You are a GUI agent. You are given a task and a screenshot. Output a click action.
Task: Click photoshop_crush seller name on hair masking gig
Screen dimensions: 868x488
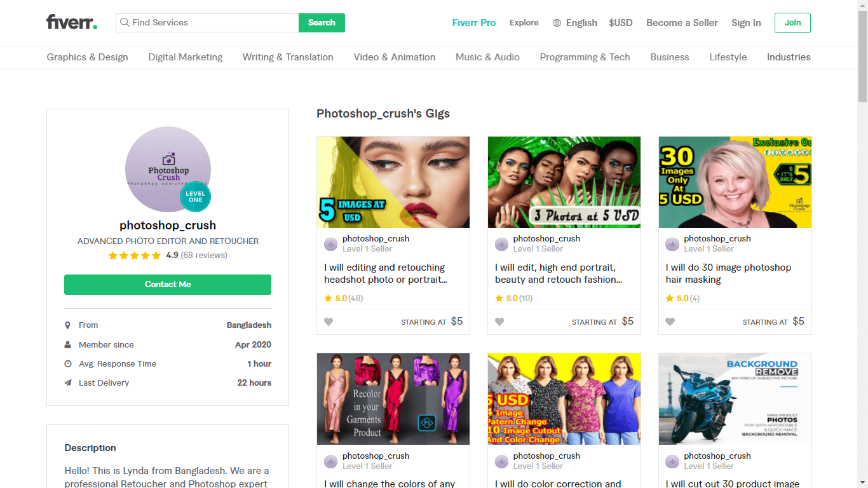point(717,239)
